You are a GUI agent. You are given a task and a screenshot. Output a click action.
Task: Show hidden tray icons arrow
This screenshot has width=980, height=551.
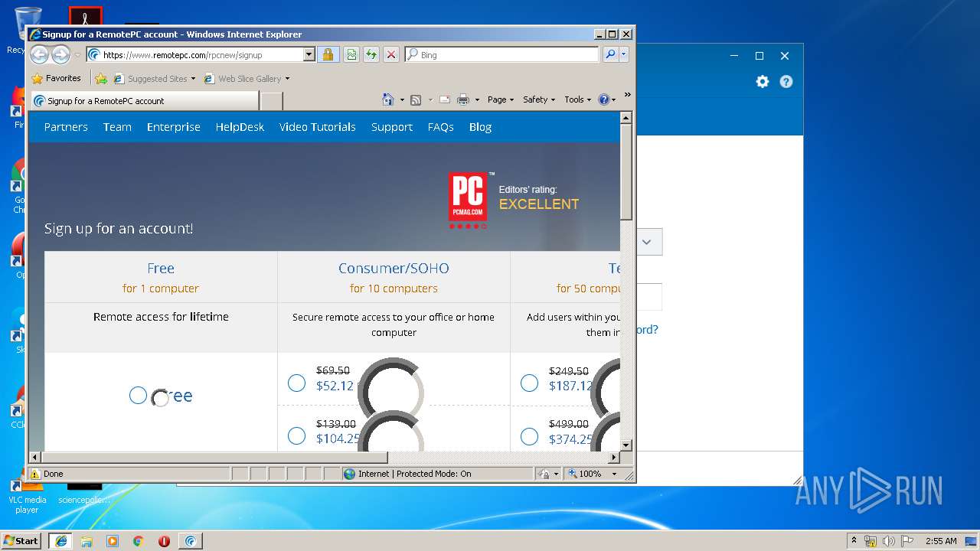tap(854, 540)
